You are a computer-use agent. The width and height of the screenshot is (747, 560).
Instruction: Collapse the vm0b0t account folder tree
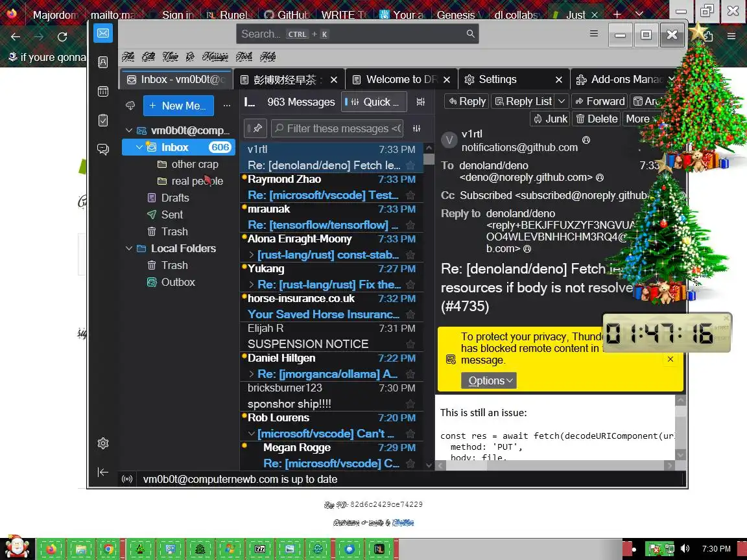click(x=128, y=130)
